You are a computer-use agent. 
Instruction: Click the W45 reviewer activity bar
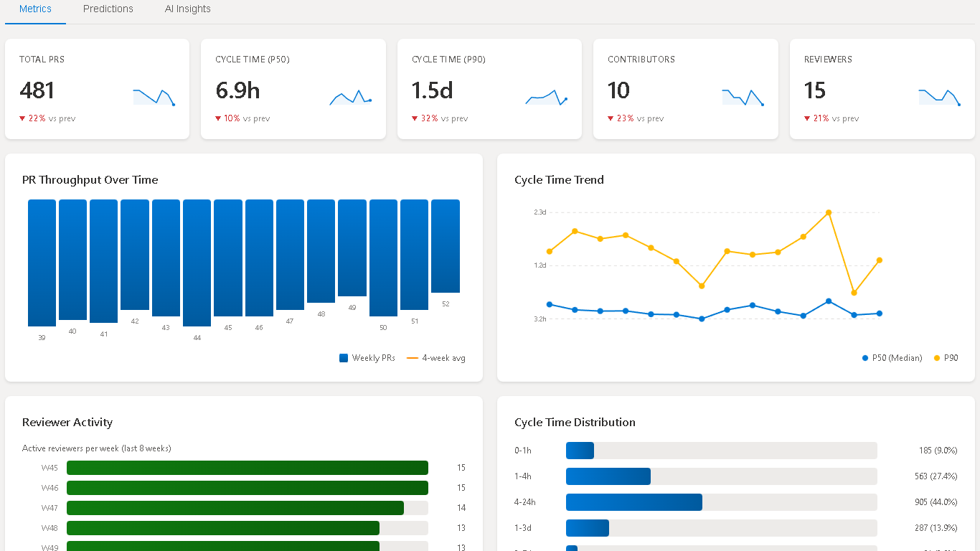point(248,468)
